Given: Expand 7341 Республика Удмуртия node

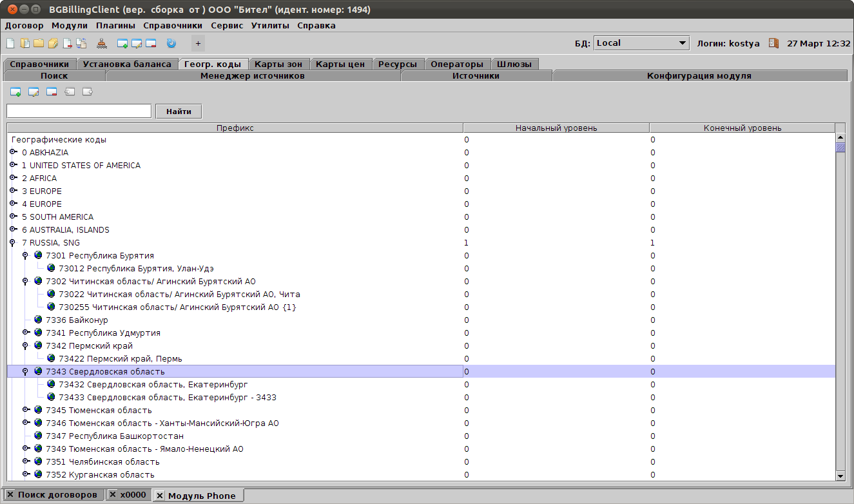Looking at the screenshot, I should [x=26, y=333].
